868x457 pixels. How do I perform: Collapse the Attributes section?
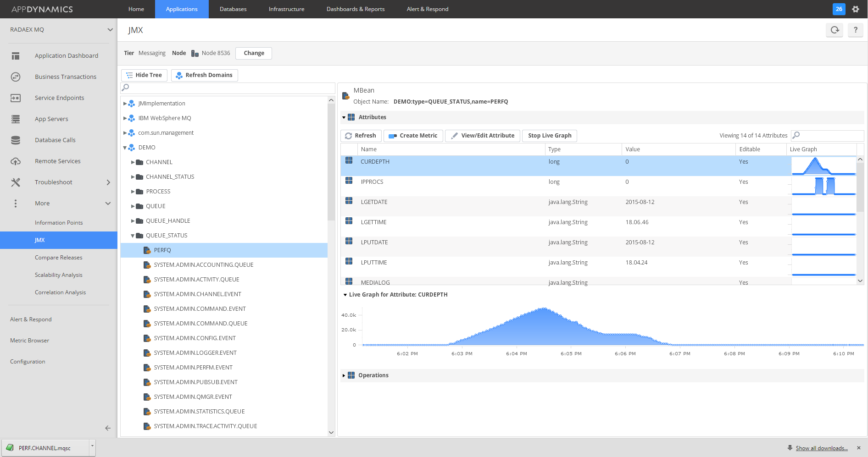coord(344,117)
